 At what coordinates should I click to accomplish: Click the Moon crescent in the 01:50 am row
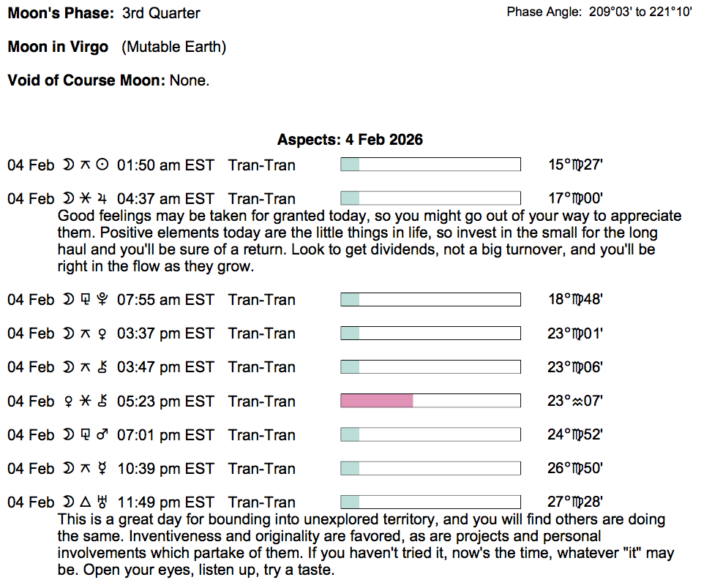(67, 165)
